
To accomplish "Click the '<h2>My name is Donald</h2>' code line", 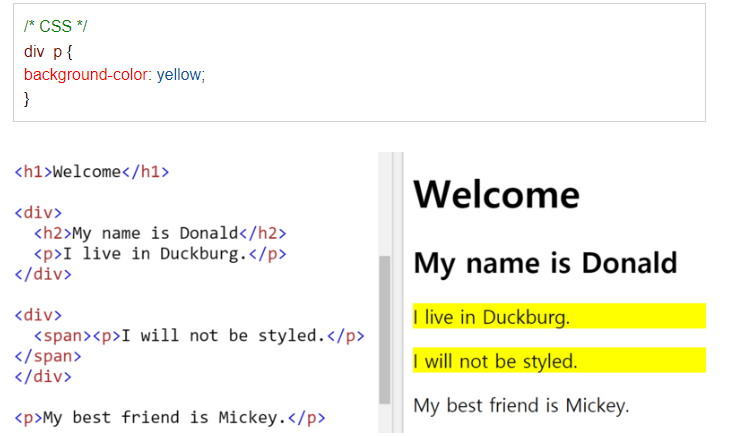I will 160,233.
